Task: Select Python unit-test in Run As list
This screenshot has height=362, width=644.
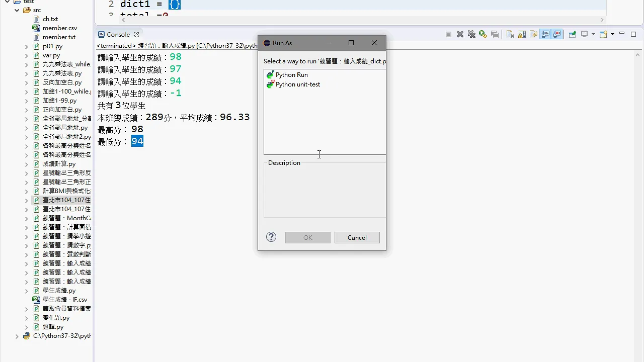Action: pyautogui.click(x=297, y=84)
